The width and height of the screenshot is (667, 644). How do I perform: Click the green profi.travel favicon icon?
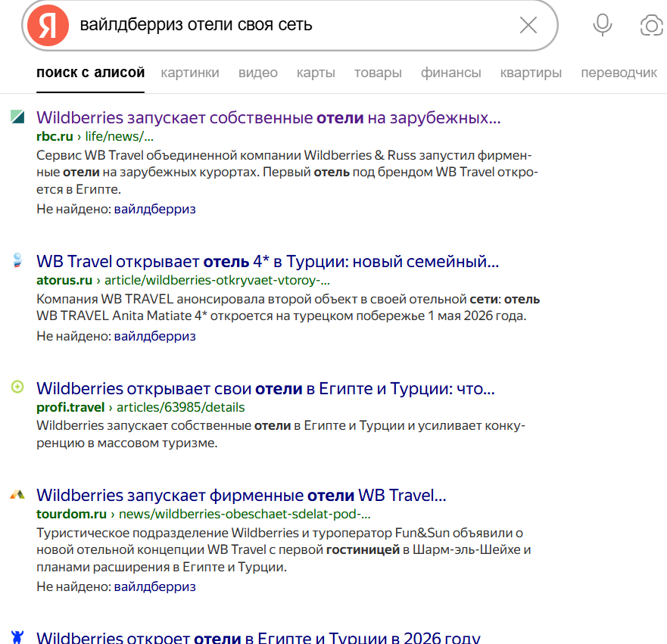point(17,387)
